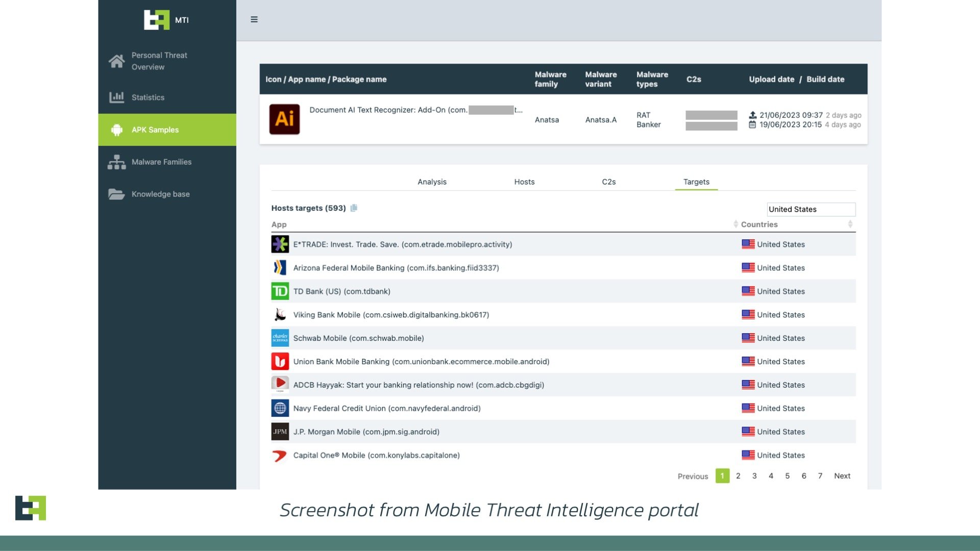Viewport: 980px width, 551px height.
Task: Open Personal Threat Overview home icon
Action: point(116,61)
